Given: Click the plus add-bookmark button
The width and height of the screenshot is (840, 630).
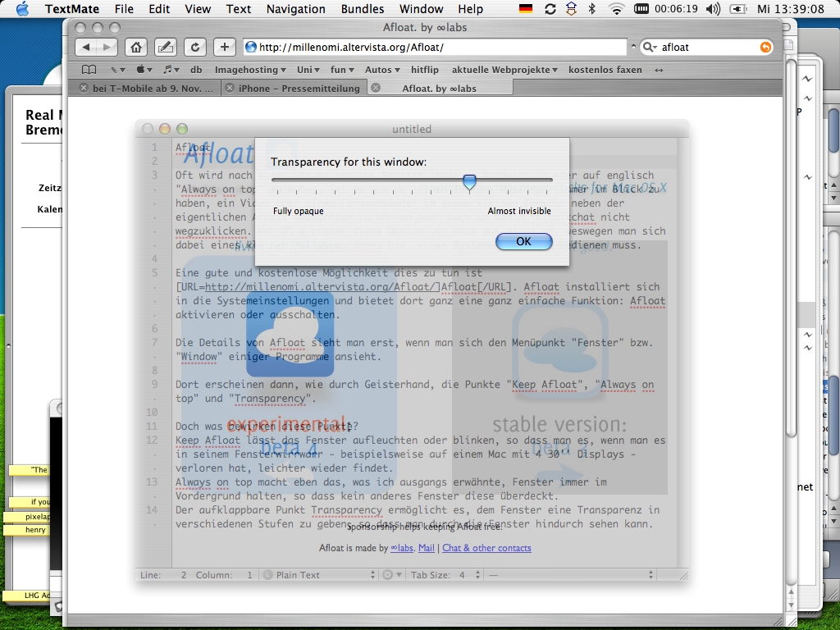Looking at the screenshot, I should 225,47.
